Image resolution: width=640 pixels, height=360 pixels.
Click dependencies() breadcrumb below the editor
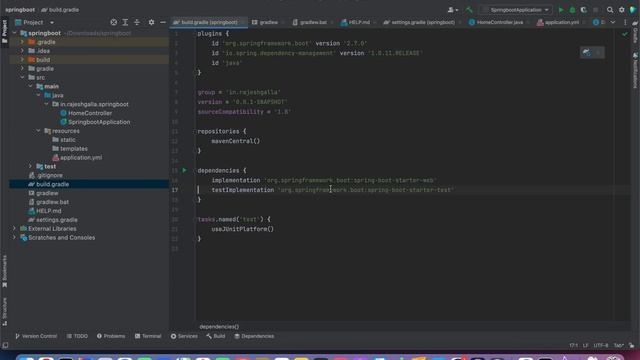tap(219, 327)
